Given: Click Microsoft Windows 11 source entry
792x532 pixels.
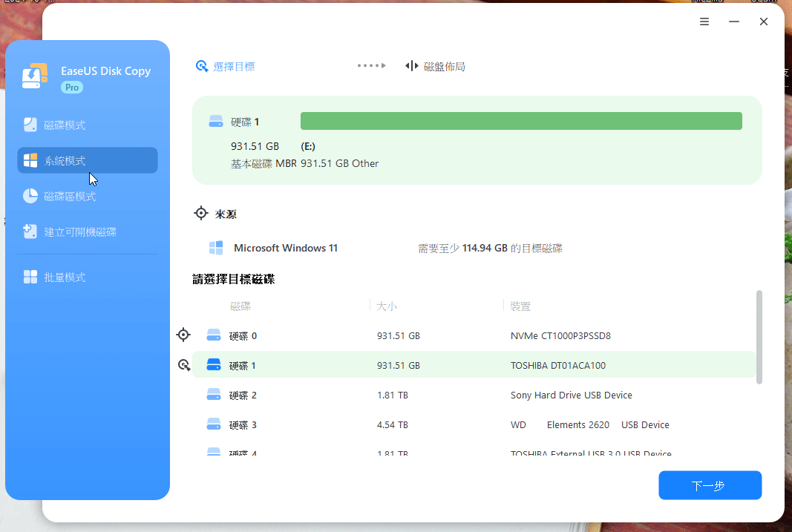Looking at the screenshot, I should (285, 248).
